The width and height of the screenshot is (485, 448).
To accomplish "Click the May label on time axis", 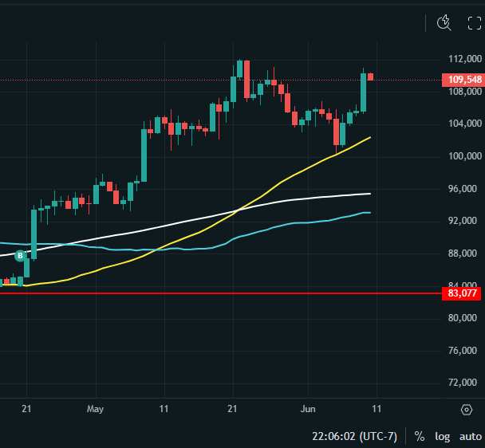I will click(95, 409).
